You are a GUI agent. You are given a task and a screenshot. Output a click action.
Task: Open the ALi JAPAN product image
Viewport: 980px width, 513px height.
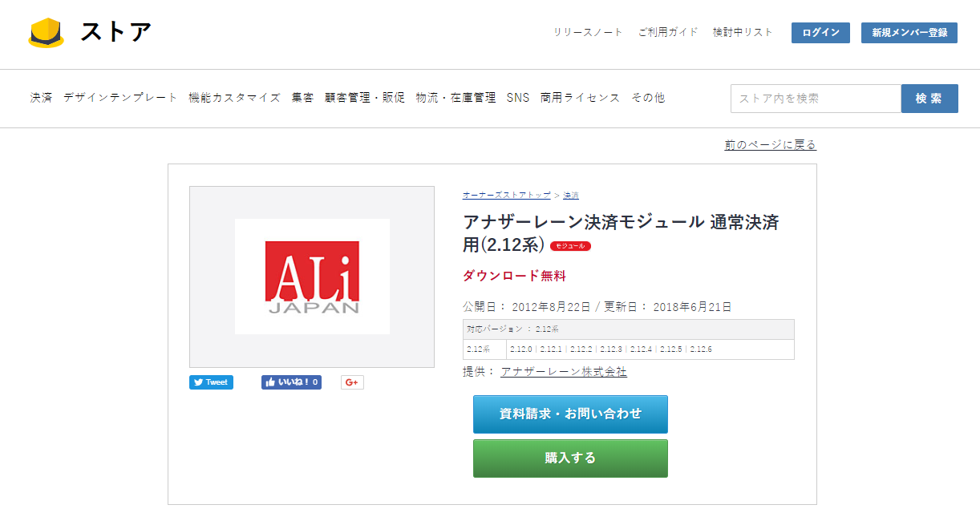pos(312,277)
